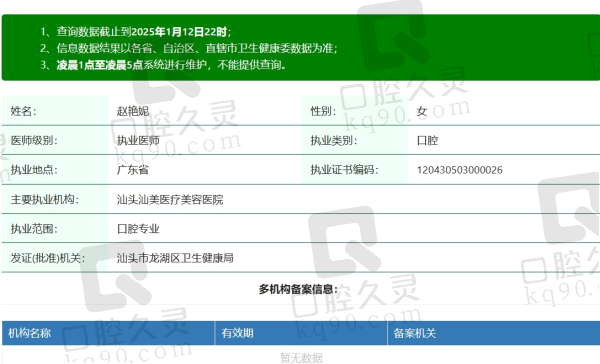Select certificate number 120430503000026

point(460,170)
